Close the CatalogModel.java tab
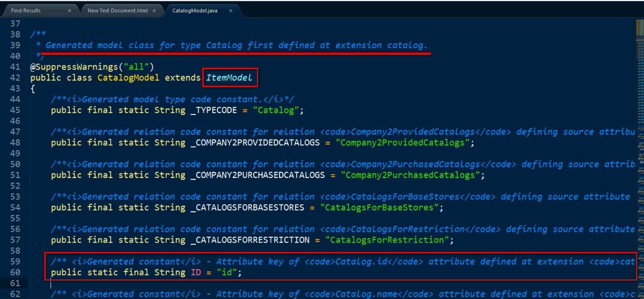Image resolution: width=644 pixels, height=299 pixels. tap(231, 11)
